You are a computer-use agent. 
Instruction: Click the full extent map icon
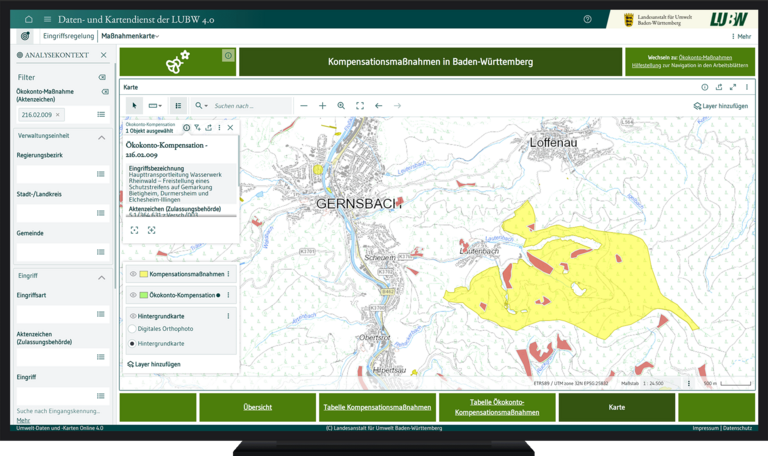360,105
